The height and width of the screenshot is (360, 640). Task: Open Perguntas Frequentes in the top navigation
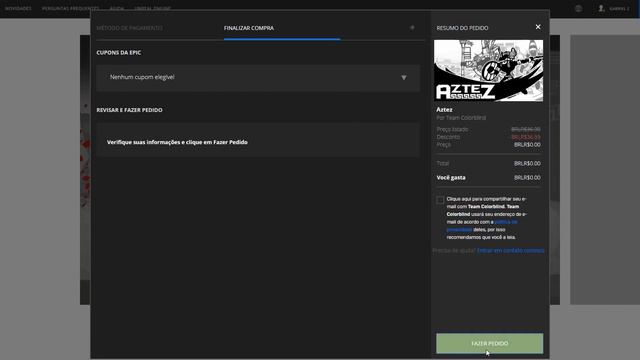[x=70, y=8]
